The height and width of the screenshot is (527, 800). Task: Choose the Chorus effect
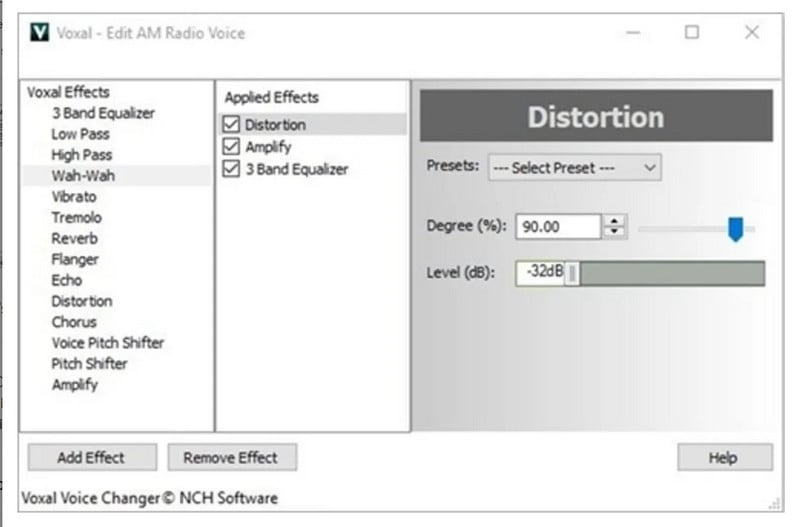pyautogui.click(x=73, y=322)
